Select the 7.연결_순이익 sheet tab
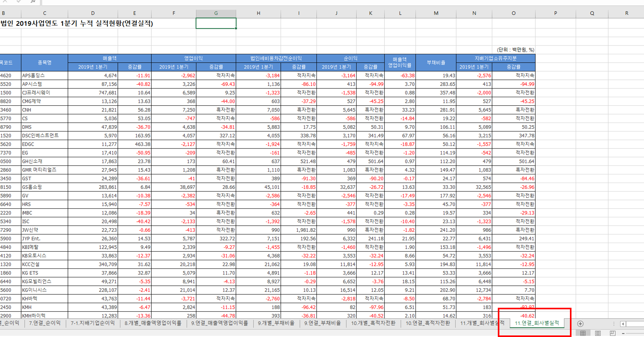The image size is (644, 337). 45,323
